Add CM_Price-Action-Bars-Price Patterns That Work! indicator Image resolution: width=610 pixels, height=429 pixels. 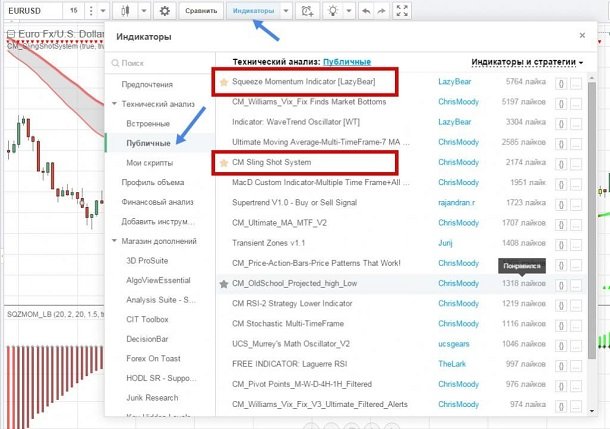[x=316, y=263]
